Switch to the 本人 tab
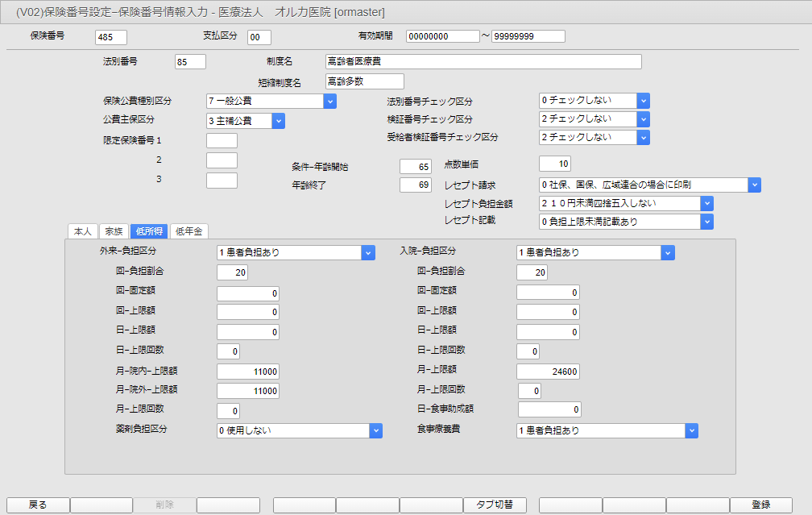The width and height of the screenshot is (812, 515). [x=83, y=231]
